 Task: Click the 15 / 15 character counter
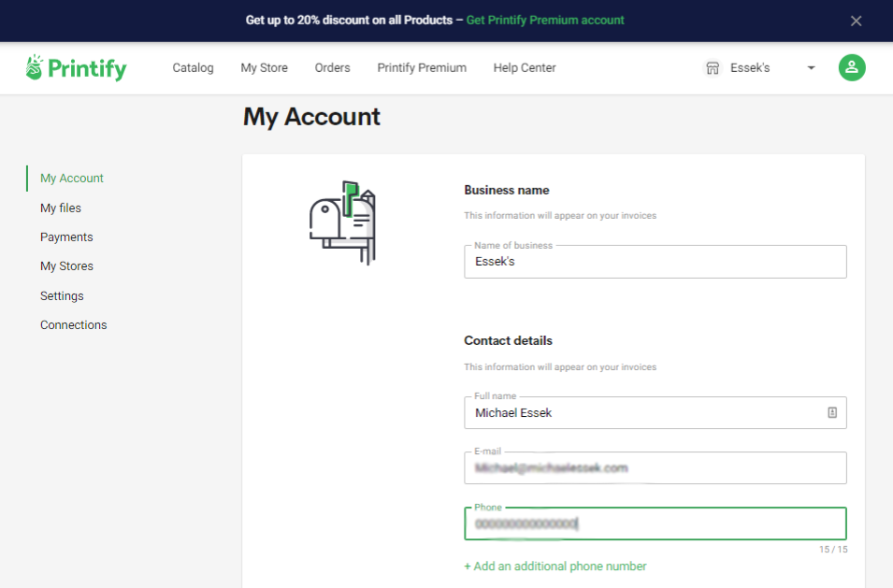point(833,550)
